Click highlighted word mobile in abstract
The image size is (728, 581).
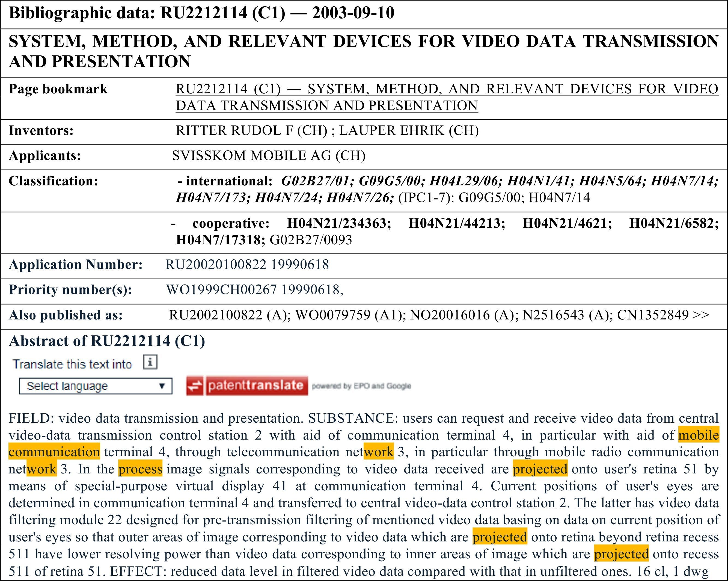(698, 435)
